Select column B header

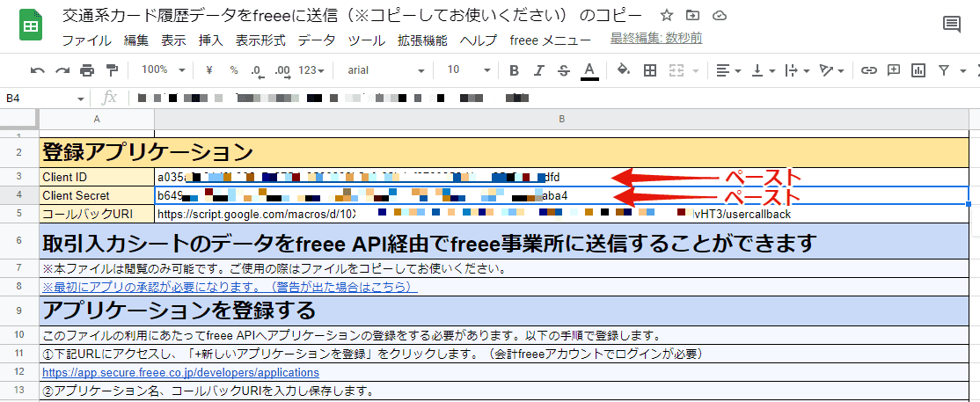(x=561, y=119)
